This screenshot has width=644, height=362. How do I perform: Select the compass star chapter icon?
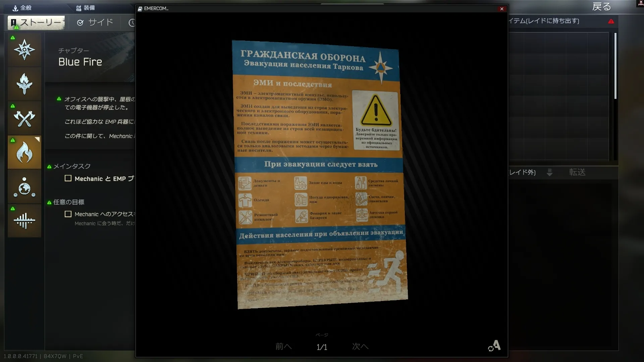pos(24,50)
